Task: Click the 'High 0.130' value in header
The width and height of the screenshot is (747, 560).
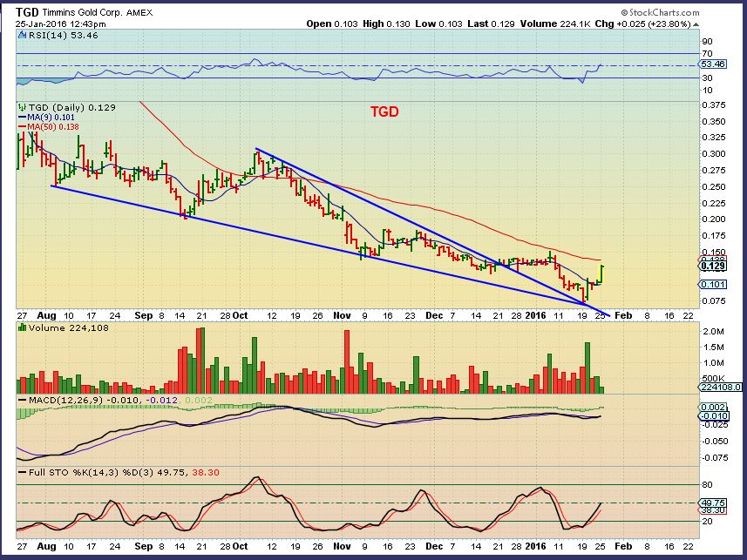Action: 386,24
